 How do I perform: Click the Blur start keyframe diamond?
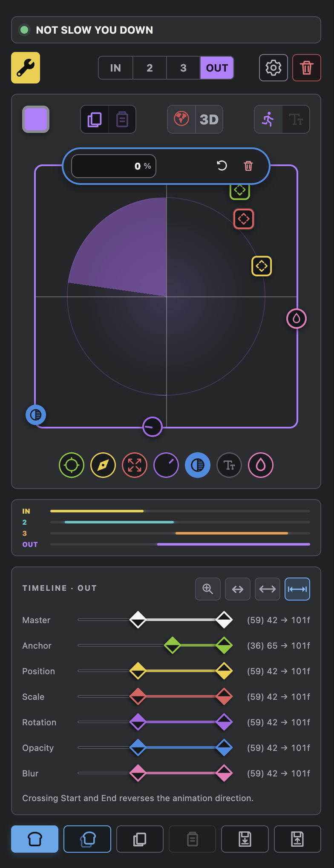click(x=138, y=773)
